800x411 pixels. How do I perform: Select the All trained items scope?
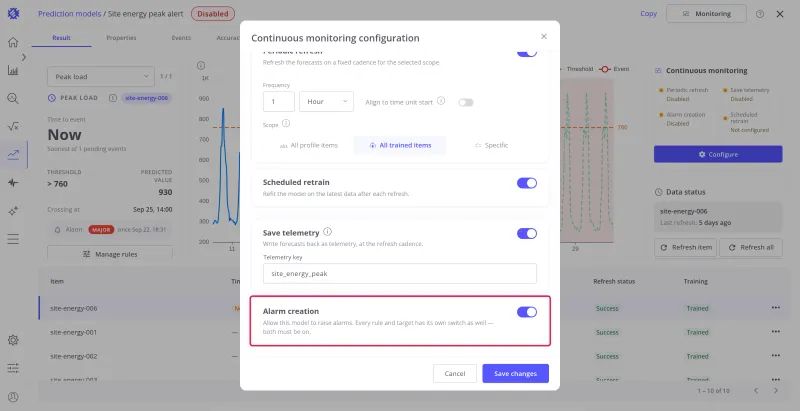click(400, 145)
